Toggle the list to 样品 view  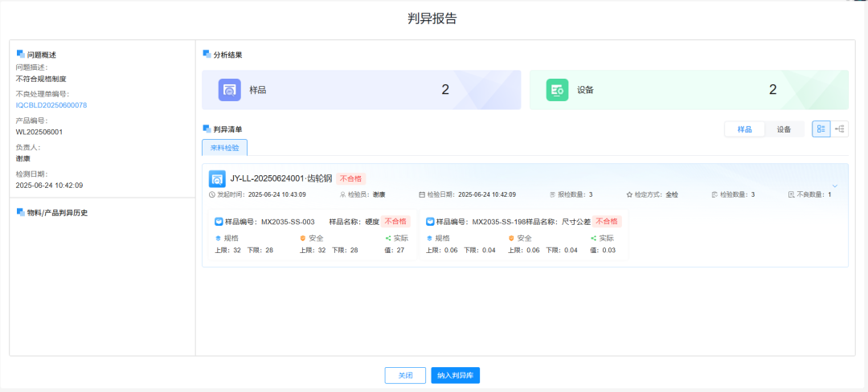point(744,129)
